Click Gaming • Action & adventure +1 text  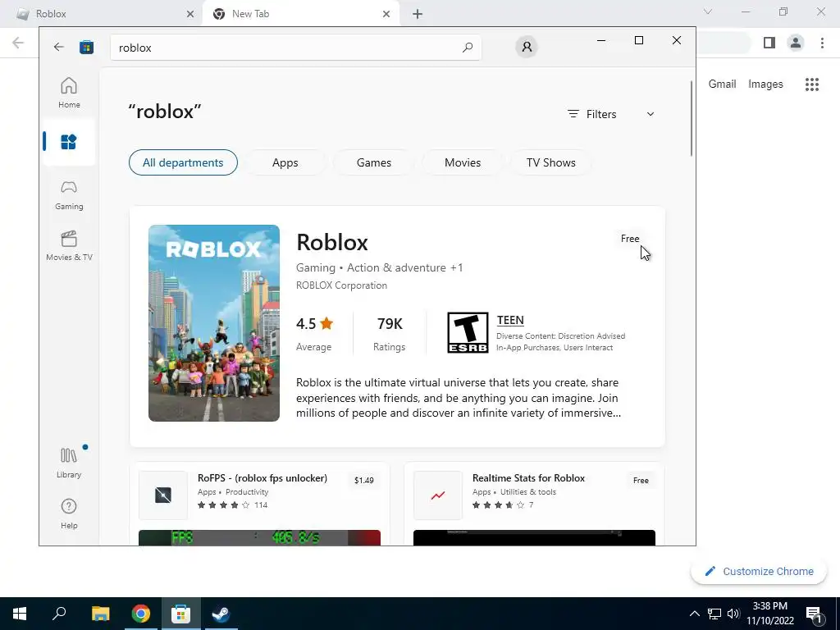pos(379,267)
